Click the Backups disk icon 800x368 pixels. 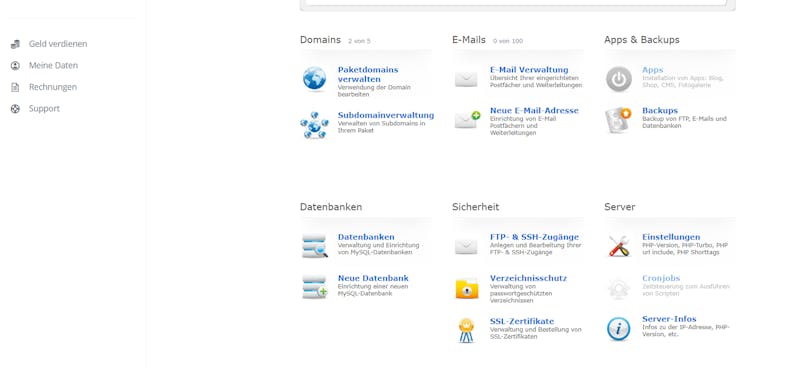click(618, 120)
